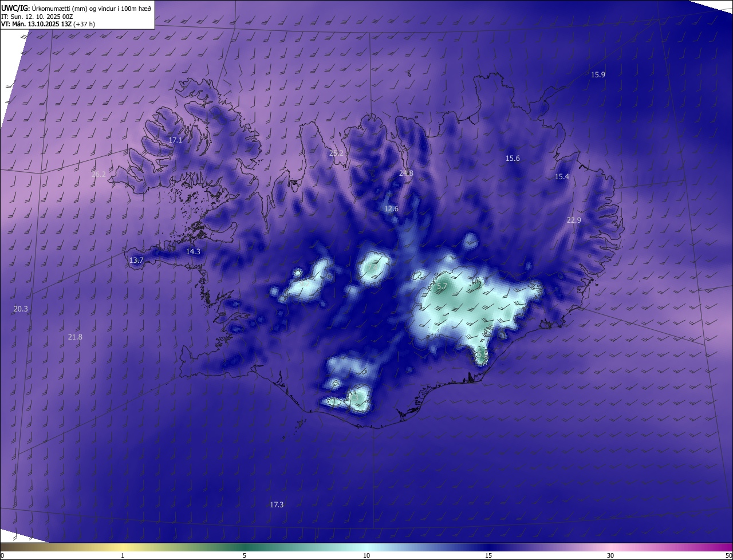
Task: Click the colour scale tick label 0
Action: [2, 555]
